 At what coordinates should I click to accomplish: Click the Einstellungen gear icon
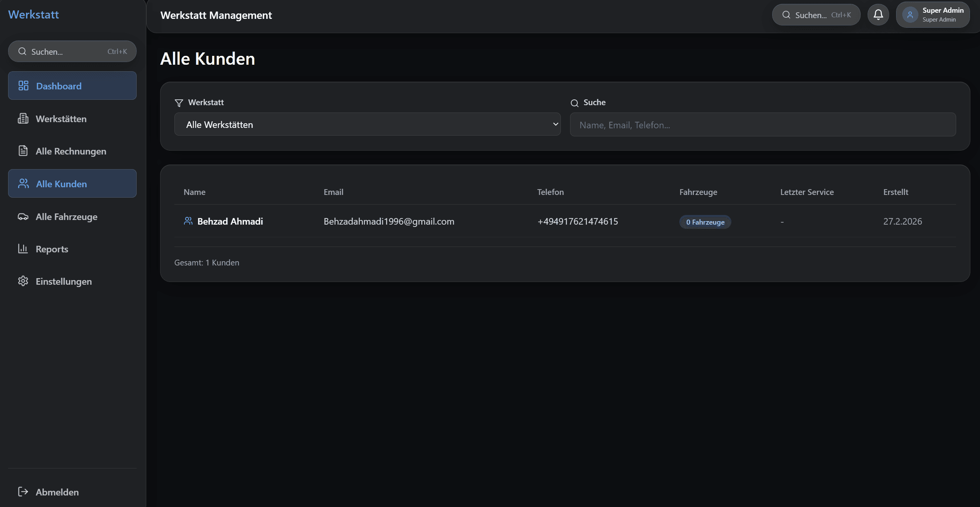pyautogui.click(x=23, y=281)
